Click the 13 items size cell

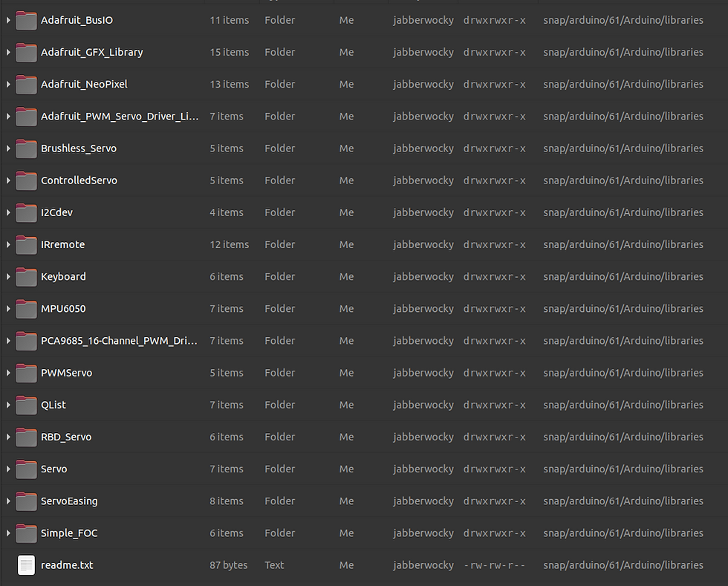coord(230,85)
